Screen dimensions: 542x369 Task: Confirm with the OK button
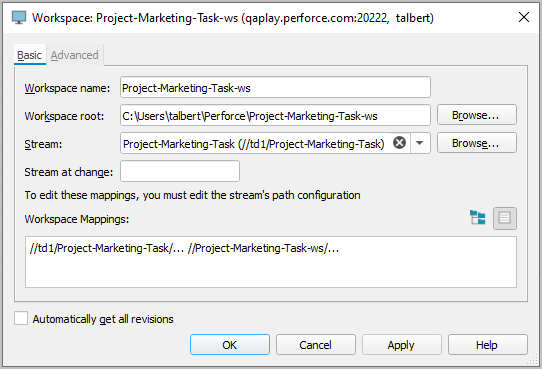coord(230,344)
